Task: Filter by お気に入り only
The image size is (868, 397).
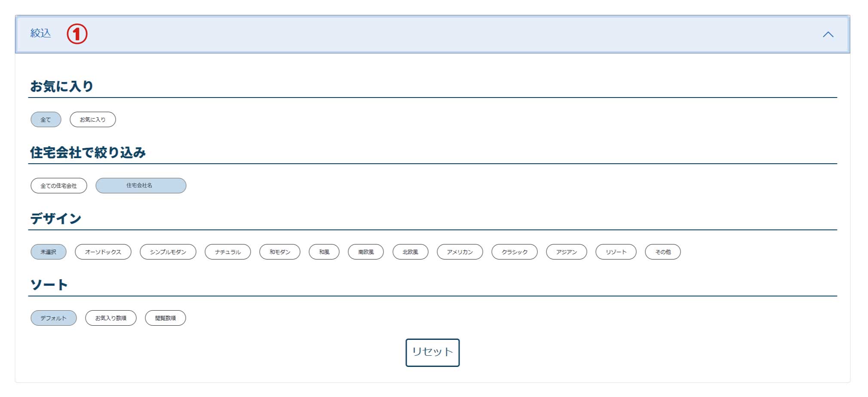Action: click(x=92, y=120)
